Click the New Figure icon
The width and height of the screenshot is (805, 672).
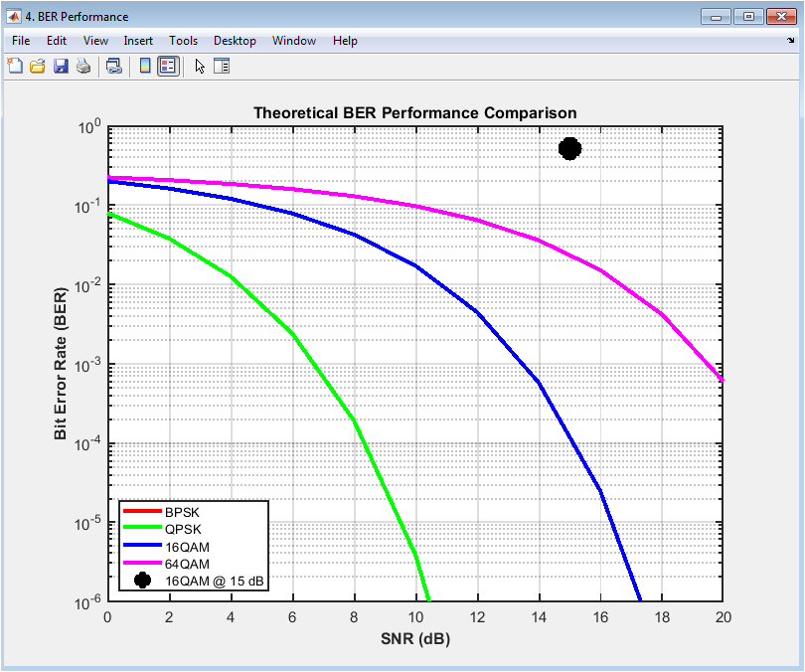coord(15,66)
